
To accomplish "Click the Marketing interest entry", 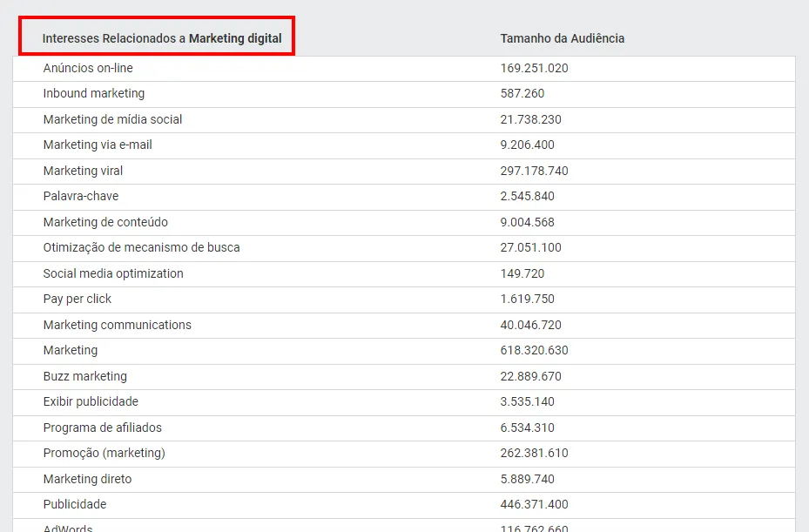I will (x=70, y=350).
